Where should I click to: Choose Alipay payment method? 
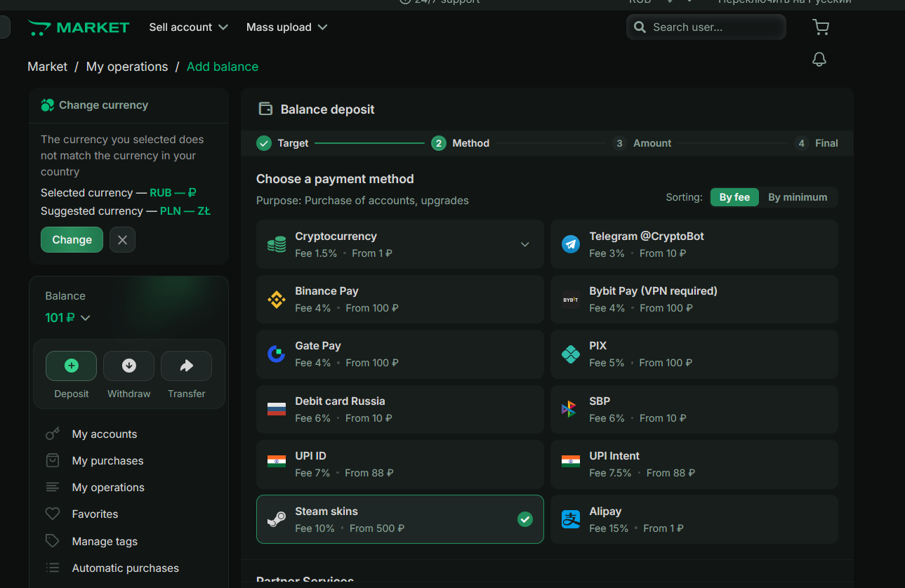[x=694, y=519]
